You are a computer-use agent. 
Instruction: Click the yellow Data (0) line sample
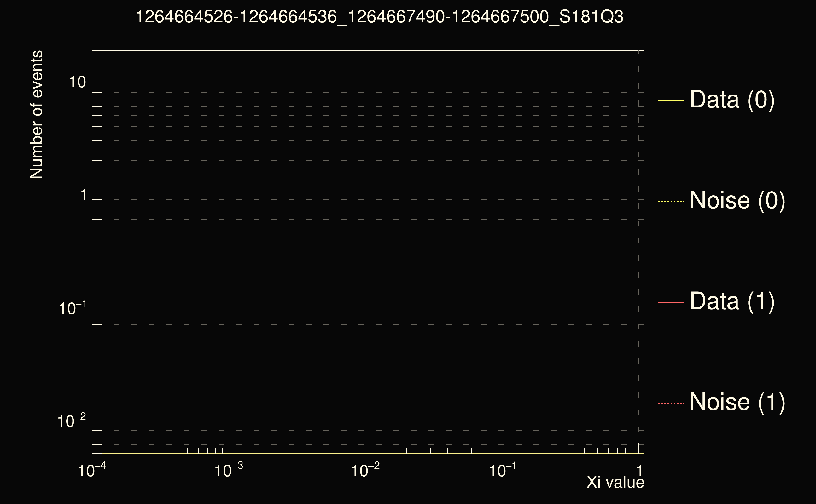click(671, 100)
